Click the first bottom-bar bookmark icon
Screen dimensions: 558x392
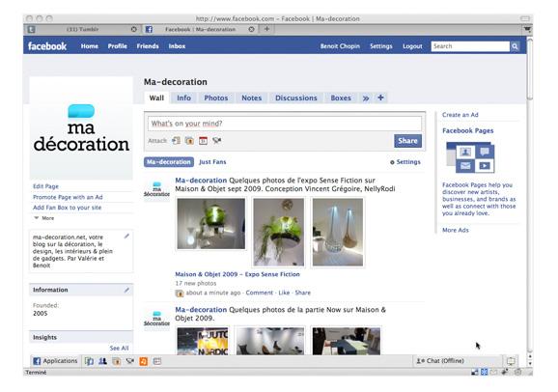pos(89,361)
